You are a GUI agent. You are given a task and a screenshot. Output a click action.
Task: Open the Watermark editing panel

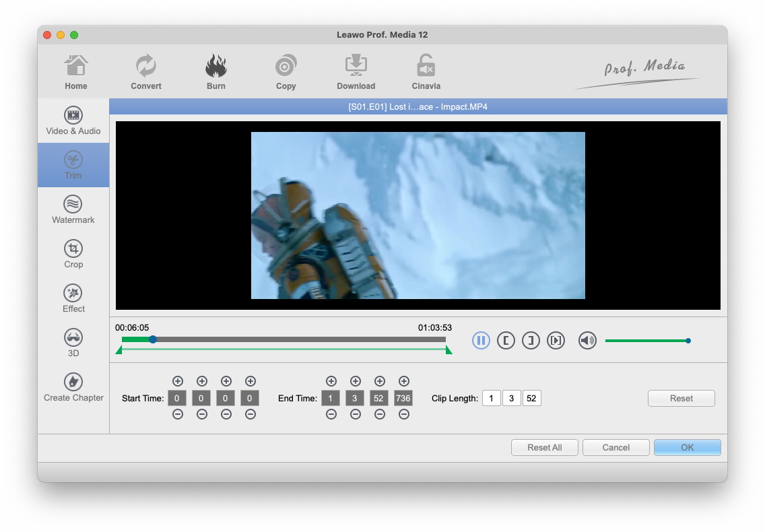[x=73, y=209]
